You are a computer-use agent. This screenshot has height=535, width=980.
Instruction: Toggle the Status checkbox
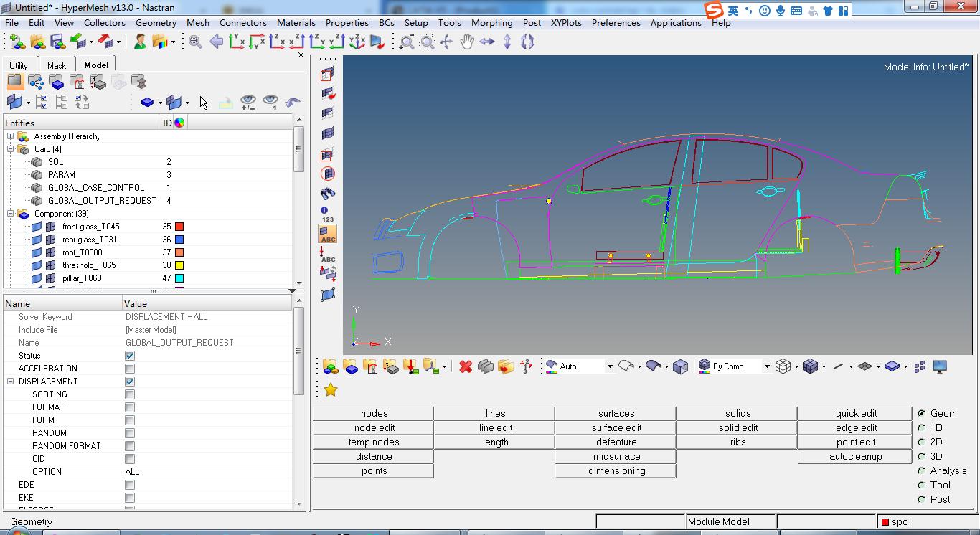(130, 356)
